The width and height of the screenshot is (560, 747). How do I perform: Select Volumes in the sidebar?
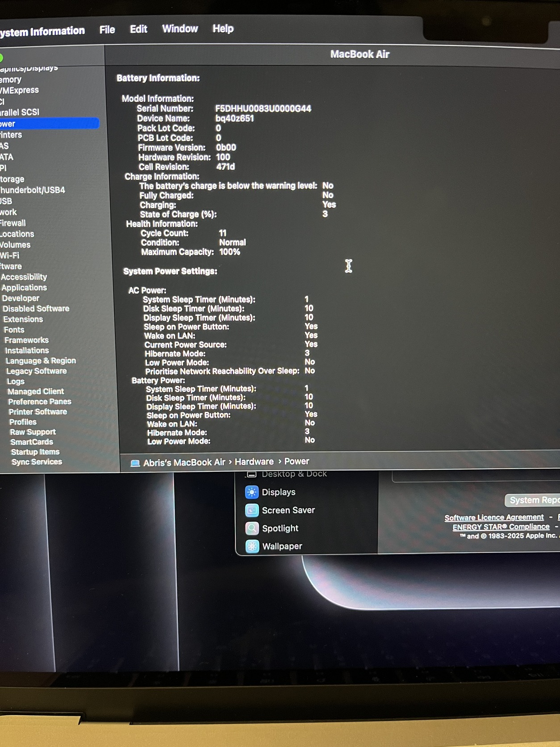point(15,245)
